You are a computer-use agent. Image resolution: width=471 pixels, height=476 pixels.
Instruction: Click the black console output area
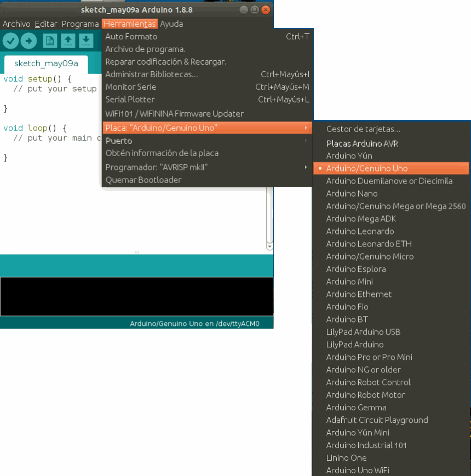136,296
